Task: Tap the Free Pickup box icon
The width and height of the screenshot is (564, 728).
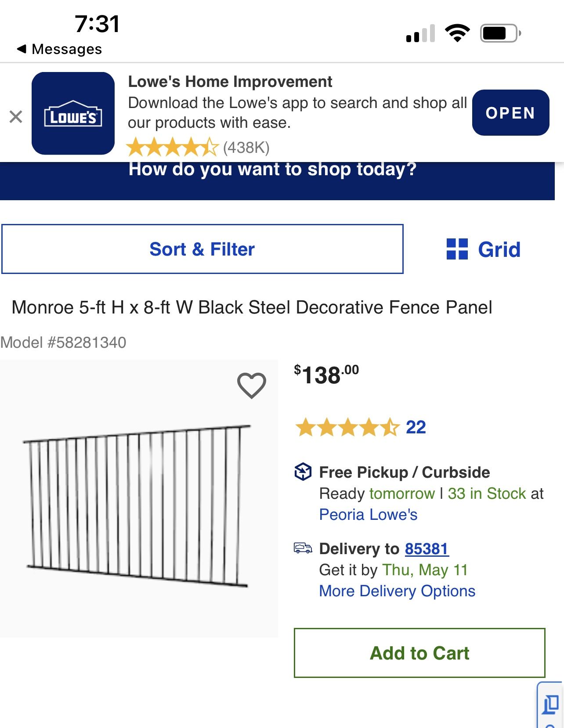Action: (303, 472)
